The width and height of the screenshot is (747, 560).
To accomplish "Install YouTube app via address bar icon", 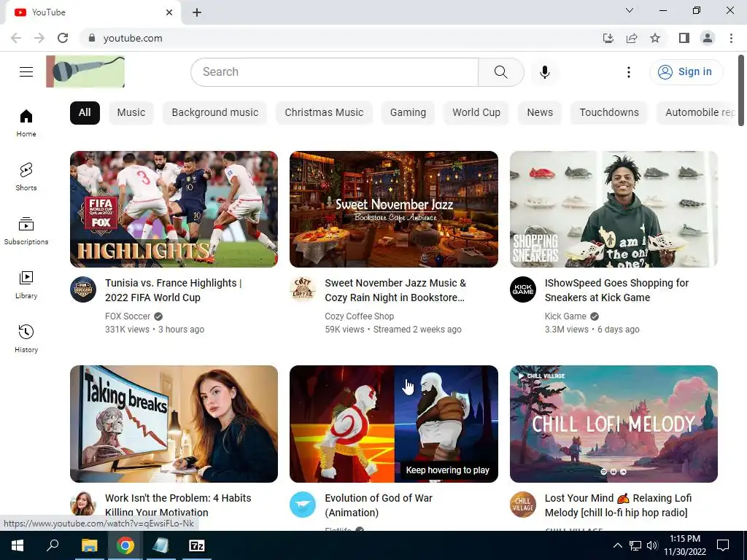I will 608,38.
